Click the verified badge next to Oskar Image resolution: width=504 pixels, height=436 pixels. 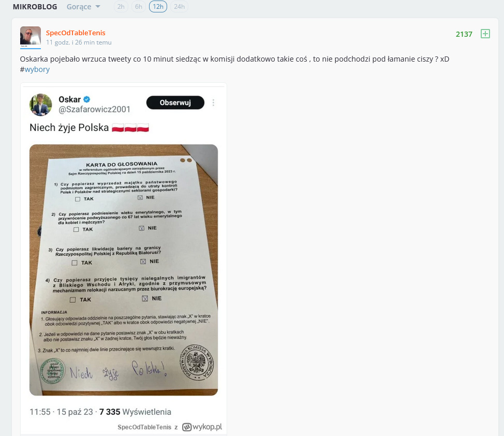click(x=87, y=99)
